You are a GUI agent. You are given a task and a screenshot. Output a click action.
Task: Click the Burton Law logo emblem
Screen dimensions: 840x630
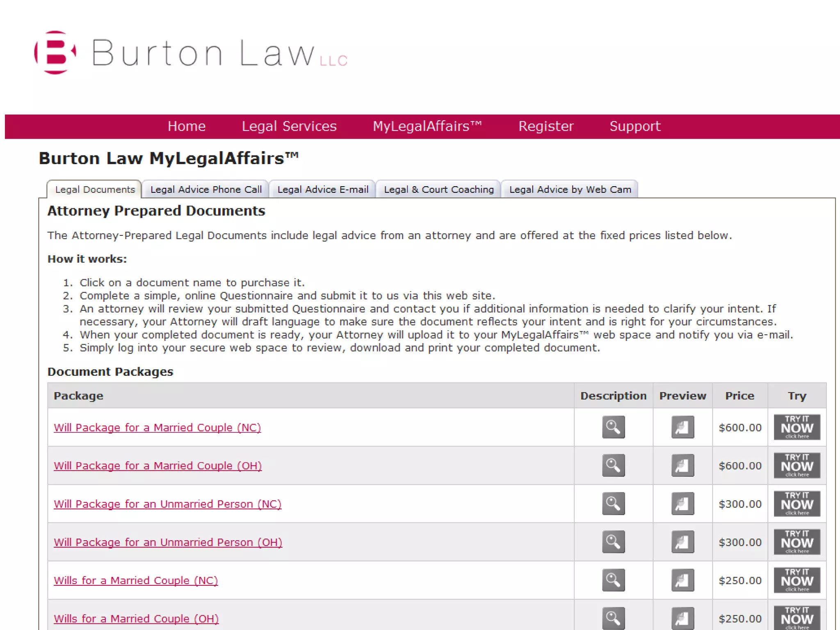(55, 52)
